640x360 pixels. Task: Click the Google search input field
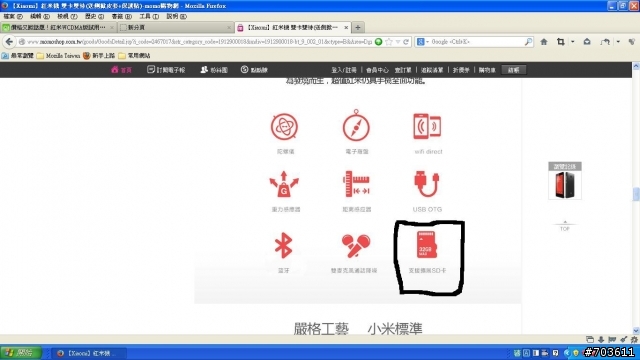pyautogui.click(x=476, y=42)
